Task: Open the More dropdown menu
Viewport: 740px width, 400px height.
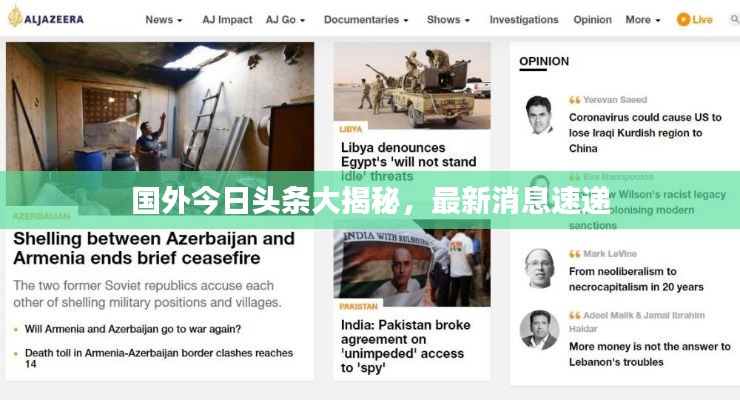Action: point(642,20)
